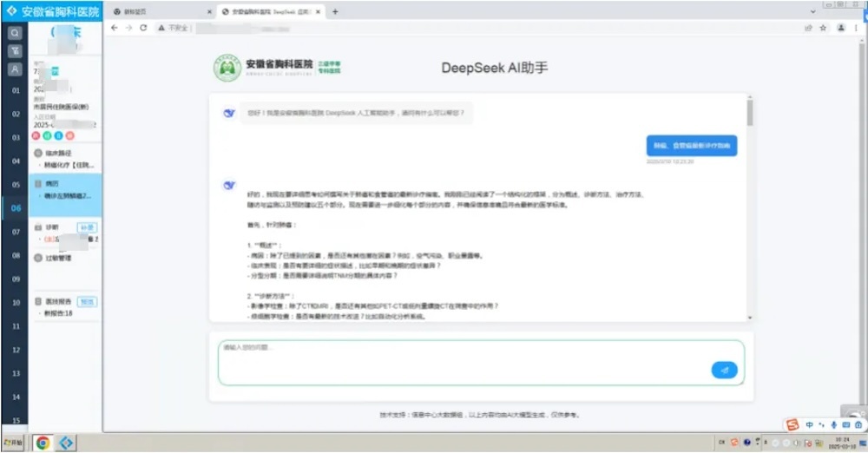Select sidebar menu item 12
This screenshot has height=453, width=868.
[16, 350]
